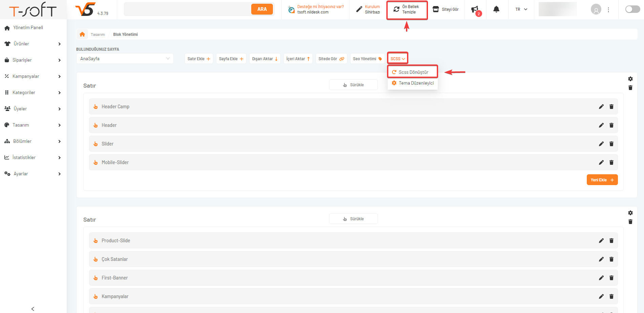Edit the Slider block

[x=601, y=144]
